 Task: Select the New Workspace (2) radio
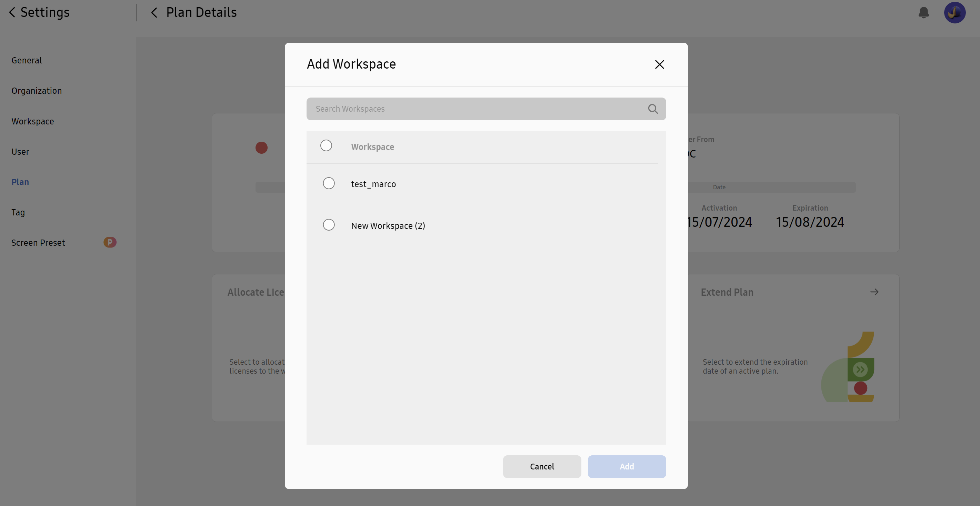(329, 225)
